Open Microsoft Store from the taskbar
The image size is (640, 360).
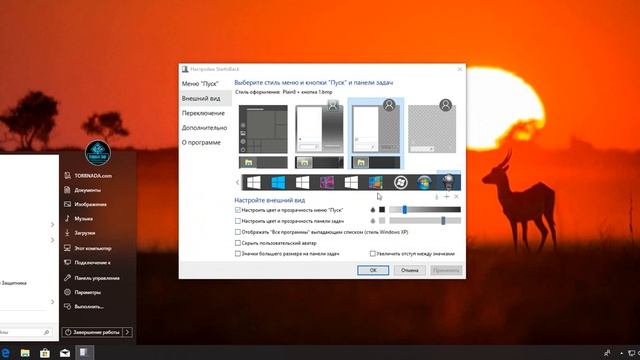[x=45, y=353]
